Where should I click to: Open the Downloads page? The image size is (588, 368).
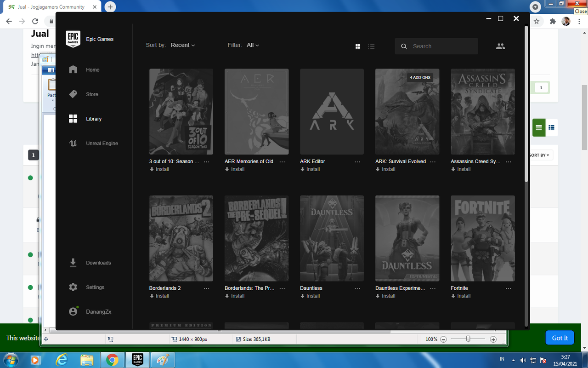click(x=90, y=263)
